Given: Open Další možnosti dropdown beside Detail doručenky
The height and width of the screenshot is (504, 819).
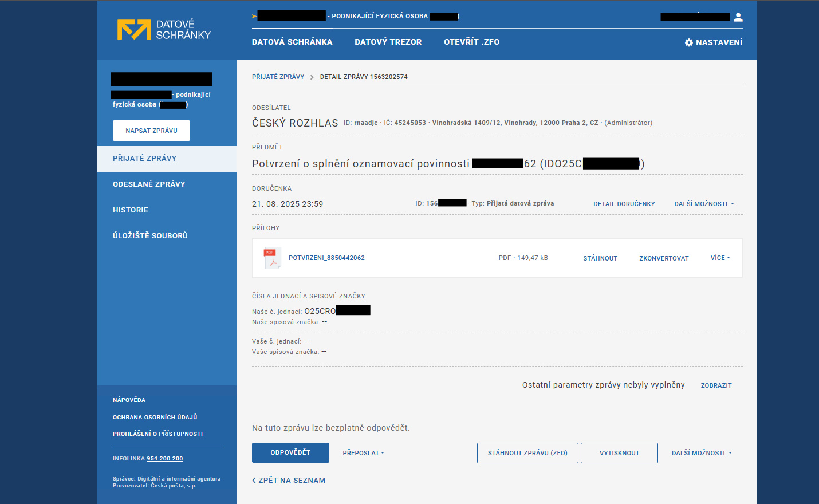Looking at the screenshot, I should pos(704,204).
